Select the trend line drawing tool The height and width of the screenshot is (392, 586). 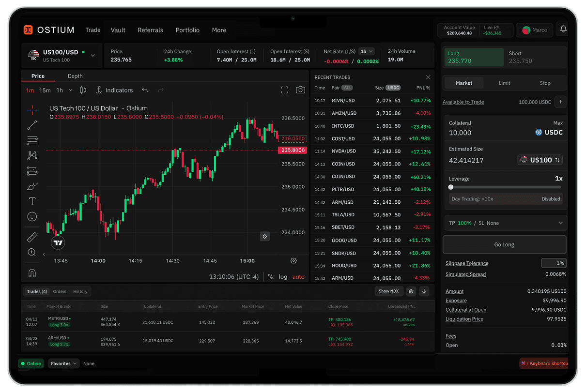32,125
